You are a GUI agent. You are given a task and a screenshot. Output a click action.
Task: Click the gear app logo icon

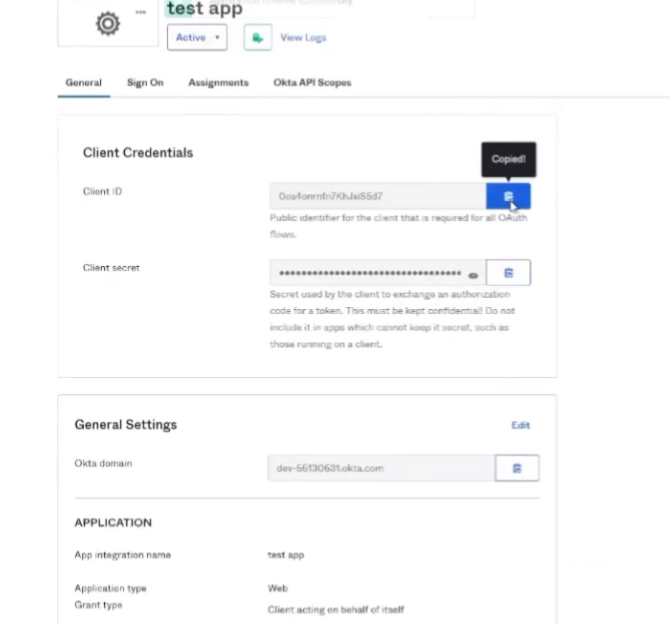coord(108,24)
